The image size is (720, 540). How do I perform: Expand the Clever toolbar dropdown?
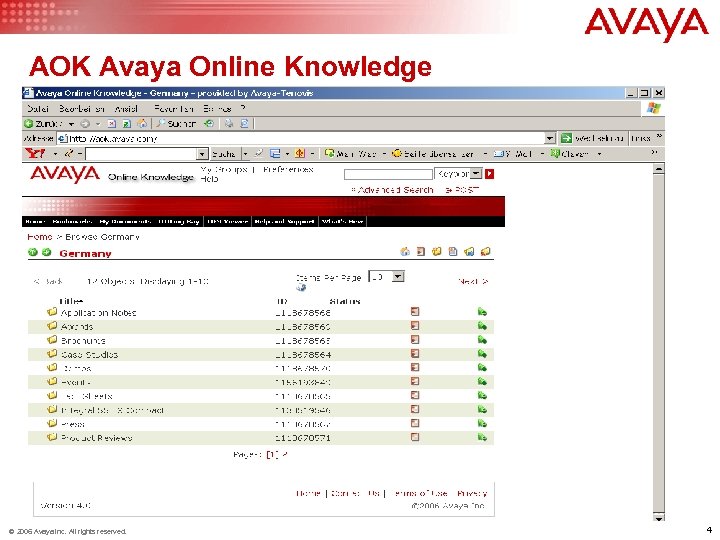[599, 154]
